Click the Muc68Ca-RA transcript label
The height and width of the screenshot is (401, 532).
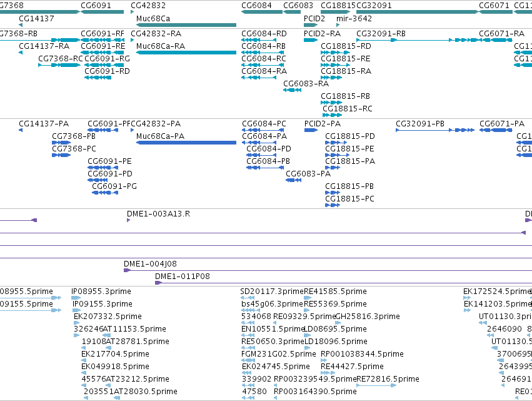click(x=161, y=46)
